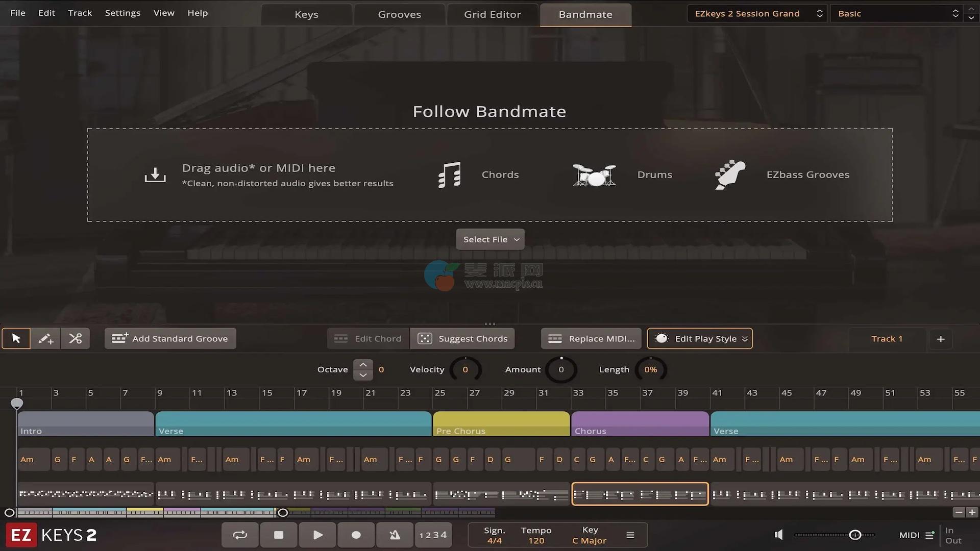Screen dimensions: 980x551
Task: Click the Drums drum kit icon
Action: (x=594, y=175)
